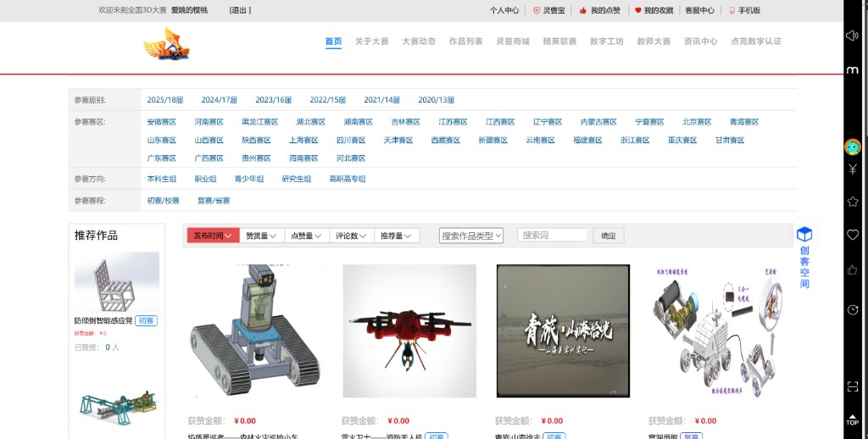Open the 青旅·山海拾光 video thumbnail

[x=563, y=331]
